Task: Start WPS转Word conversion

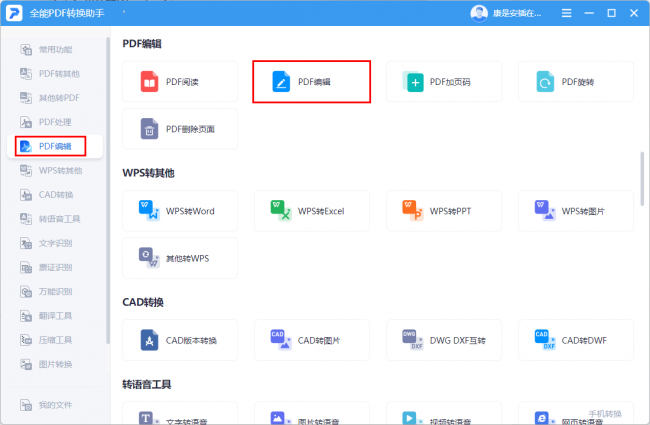Action: pyautogui.click(x=180, y=211)
